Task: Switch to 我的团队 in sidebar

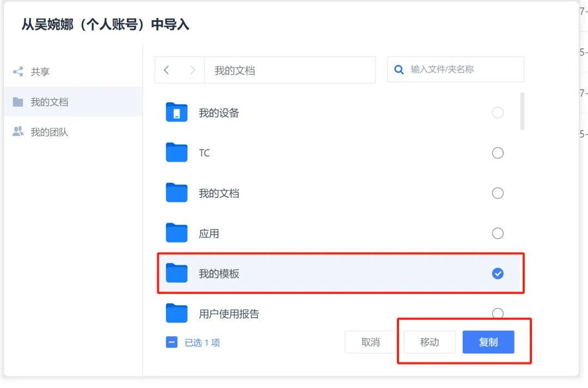Action: (49, 132)
